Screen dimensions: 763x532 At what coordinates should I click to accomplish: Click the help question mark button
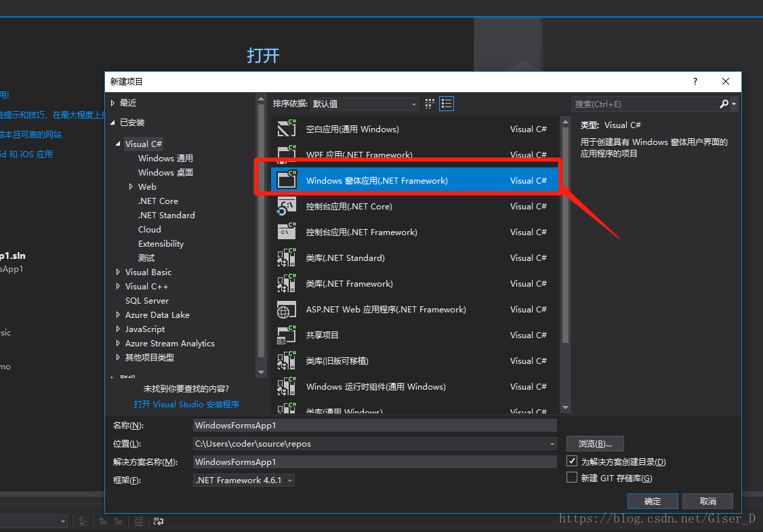click(x=695, y=81)
